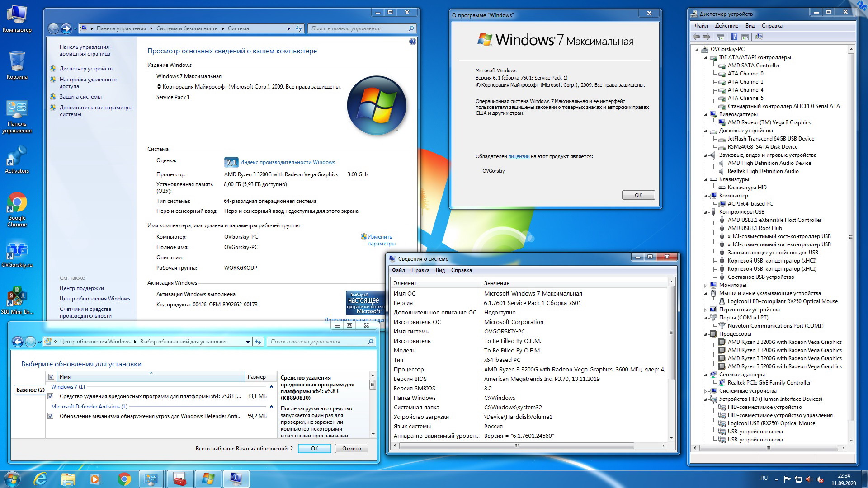This screenshot has height=488, width=868.
Task: Click the Windows Experience Index 7.1 badge
Action: pos(231,162)
